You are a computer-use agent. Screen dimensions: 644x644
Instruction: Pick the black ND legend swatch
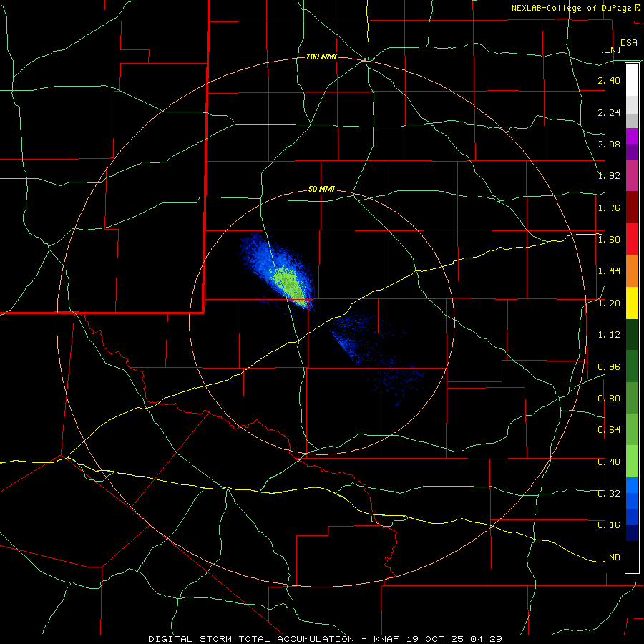[x=632, y=557]
